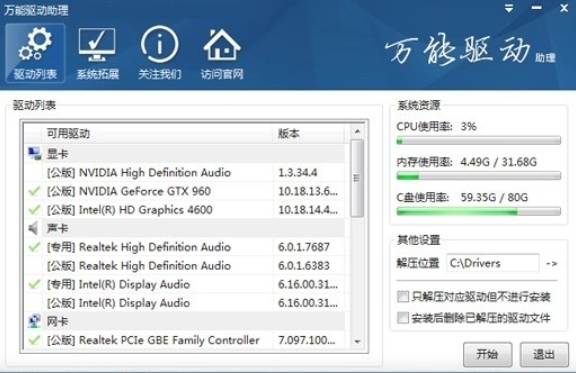Click the driver list scroll down arrow
This screenshot has width=576, height=373.
[357, 341]
